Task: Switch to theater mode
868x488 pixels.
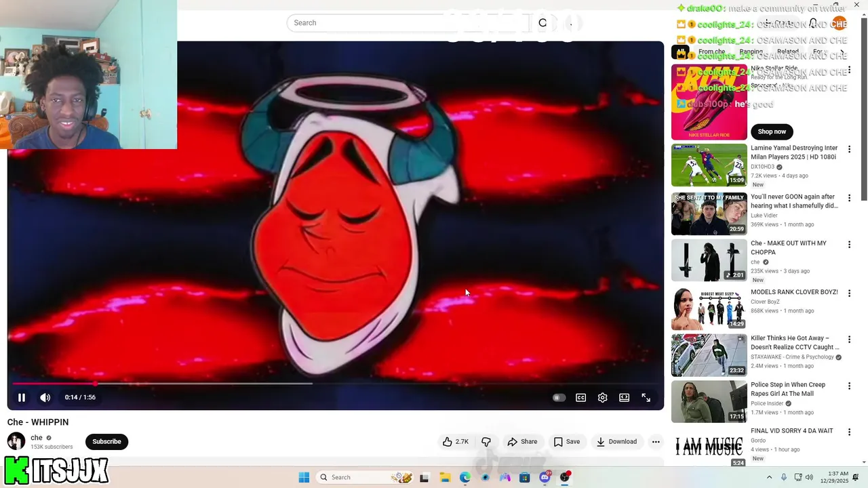Action: (x=624, y=398)
